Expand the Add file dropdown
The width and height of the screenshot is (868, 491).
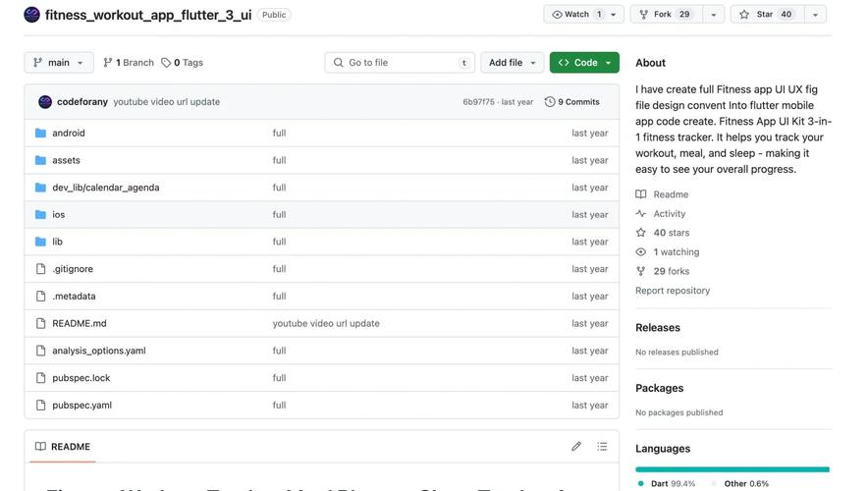pos(512,63)
